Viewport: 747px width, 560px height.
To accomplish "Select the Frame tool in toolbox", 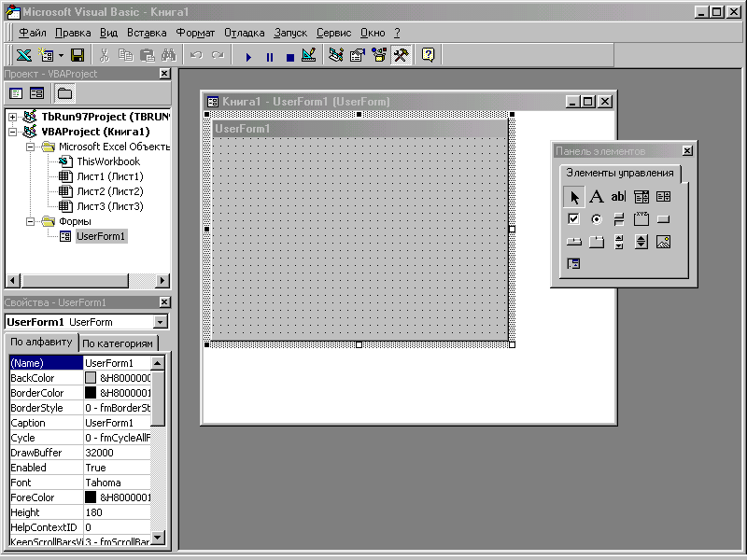I will 641,219.
